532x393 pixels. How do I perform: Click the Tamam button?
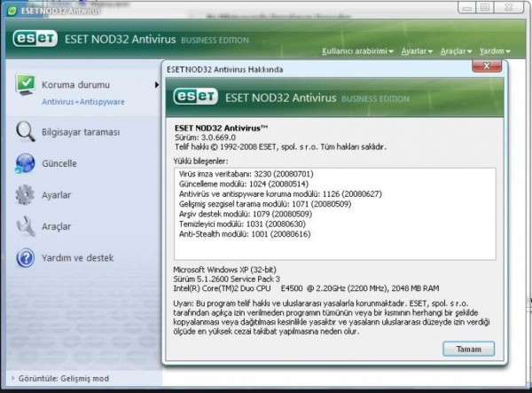(x=468, y=349)
